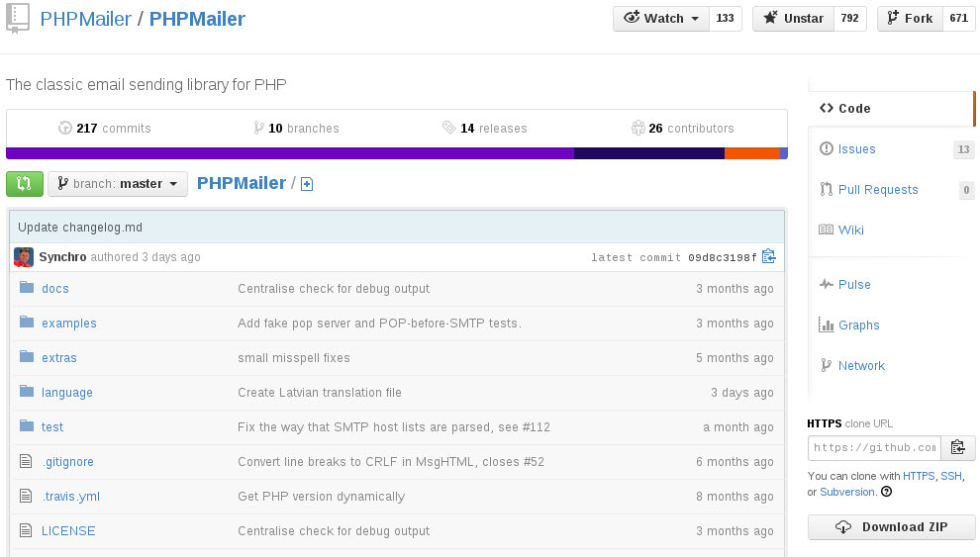Open the Update changelog.md commit message
The height and width of the screenshot is (557, 980).
click(80, 228)
